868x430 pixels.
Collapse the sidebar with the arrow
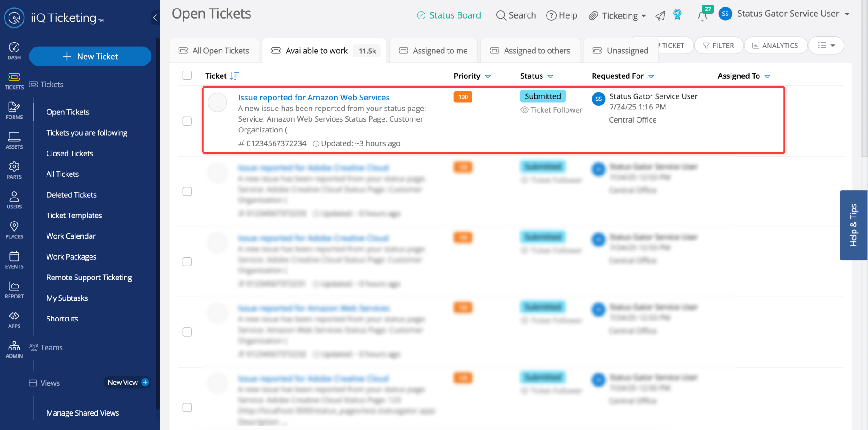coord(155,18)
